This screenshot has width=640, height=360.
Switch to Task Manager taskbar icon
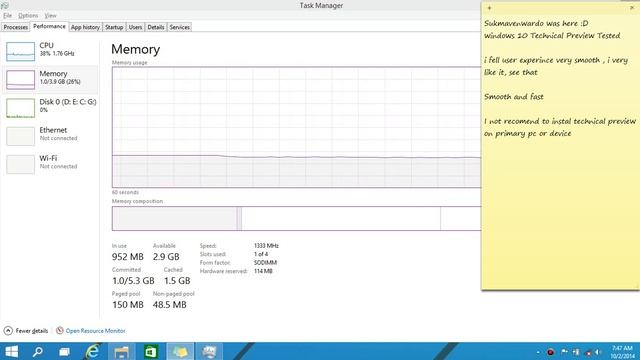(209, 351)
